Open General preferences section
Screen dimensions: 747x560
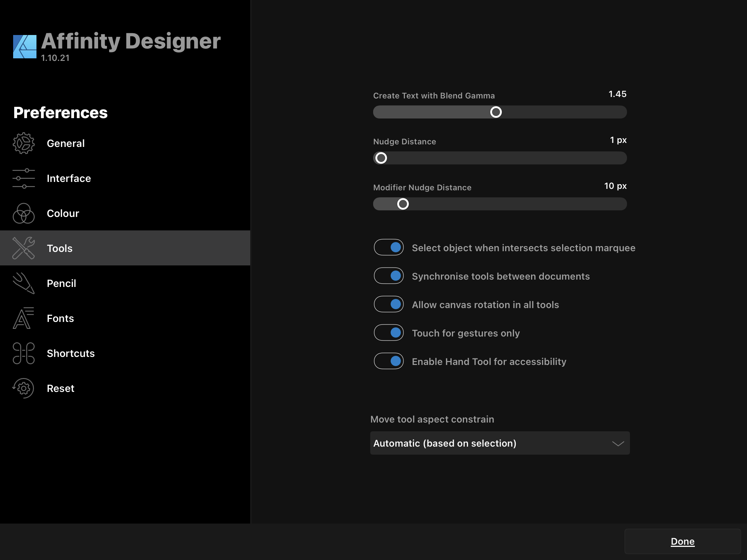click(125, 143)
